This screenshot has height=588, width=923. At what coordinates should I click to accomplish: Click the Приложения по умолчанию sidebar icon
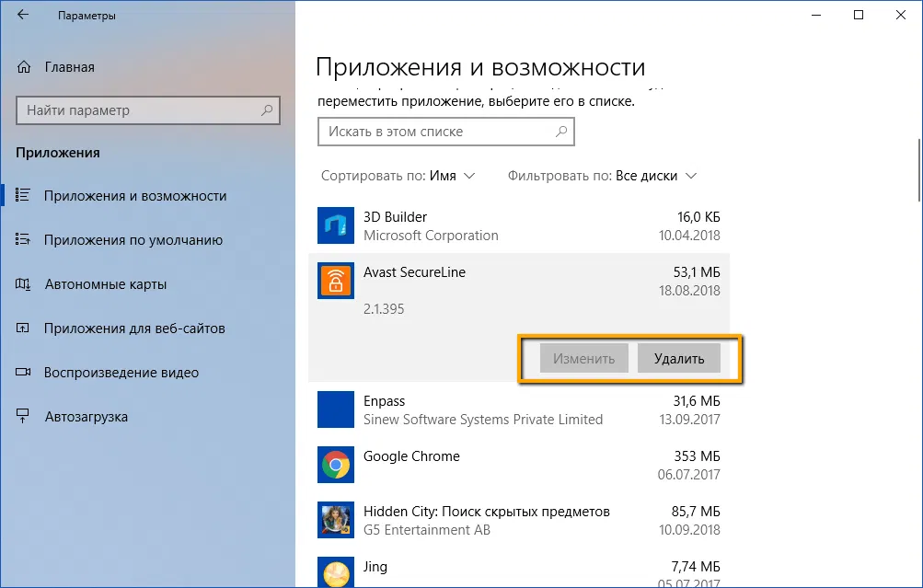[22, 239]
